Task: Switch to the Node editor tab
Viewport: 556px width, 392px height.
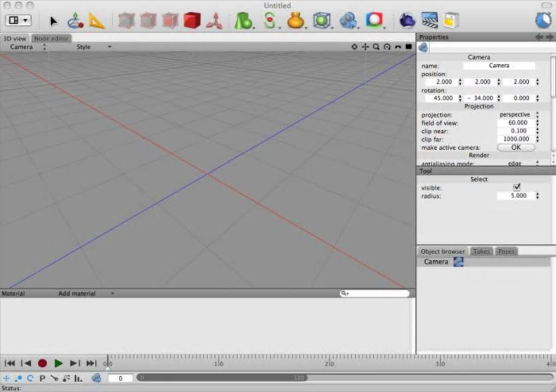Action: (51, 38)
